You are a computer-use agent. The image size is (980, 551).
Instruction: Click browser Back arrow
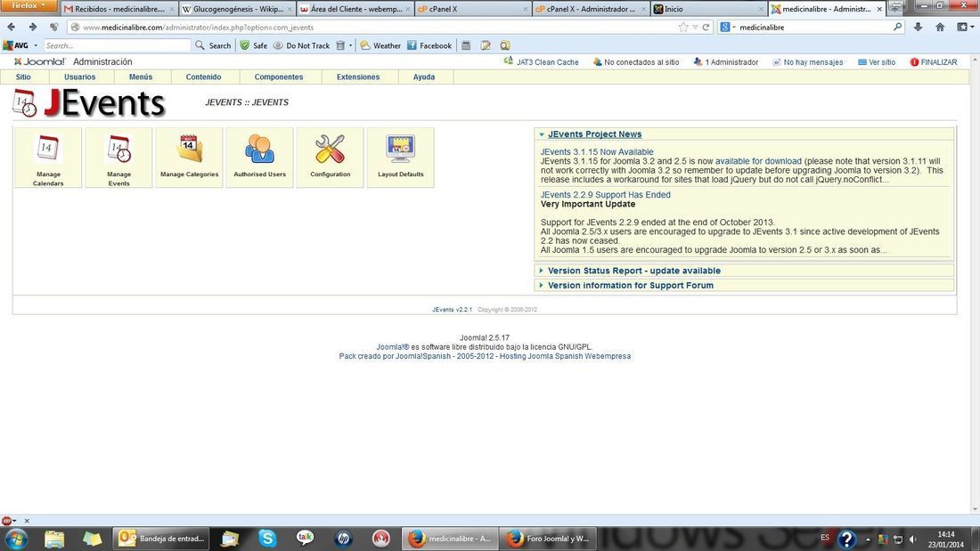[x=12, y=27]
